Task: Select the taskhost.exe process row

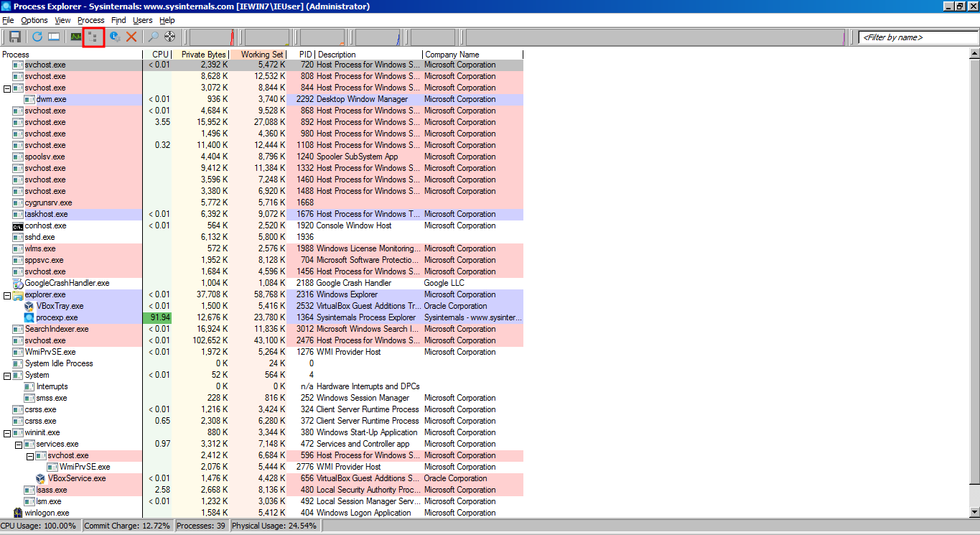Action: pyautogui.click(x=261, y=214)
